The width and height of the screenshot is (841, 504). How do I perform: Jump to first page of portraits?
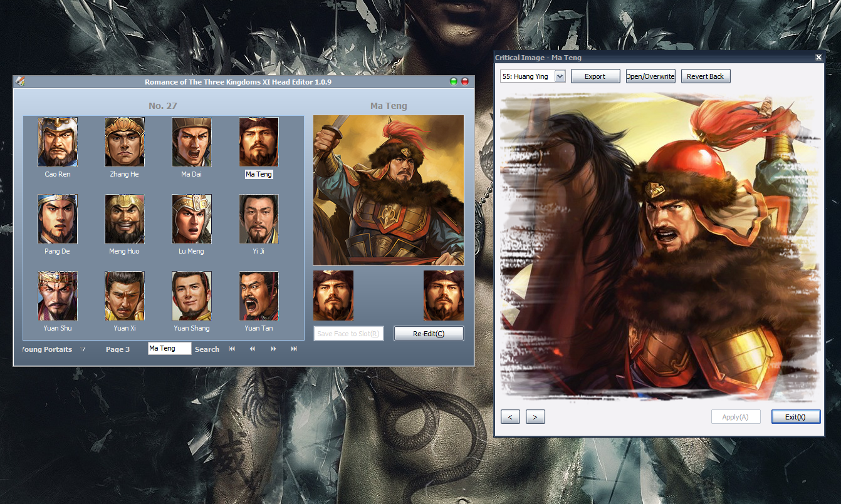(x=232, y=349)
